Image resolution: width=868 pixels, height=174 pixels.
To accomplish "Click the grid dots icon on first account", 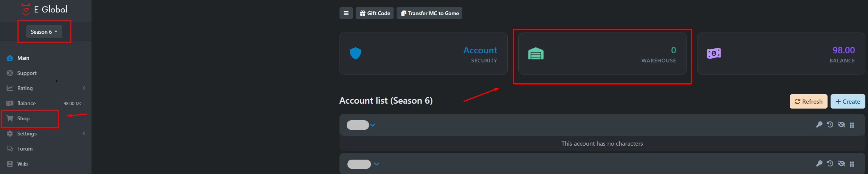I will 852,125.
